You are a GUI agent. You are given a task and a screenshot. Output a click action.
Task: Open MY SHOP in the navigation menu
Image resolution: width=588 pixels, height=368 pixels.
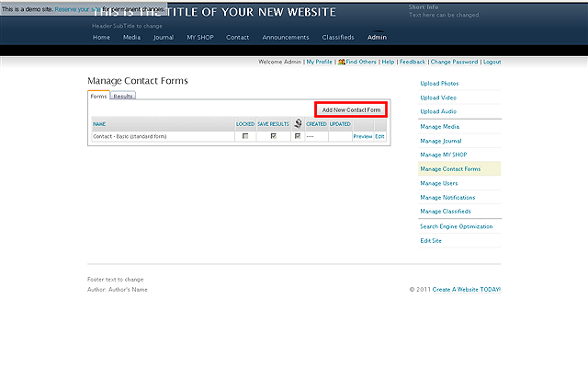click(199, 38)
